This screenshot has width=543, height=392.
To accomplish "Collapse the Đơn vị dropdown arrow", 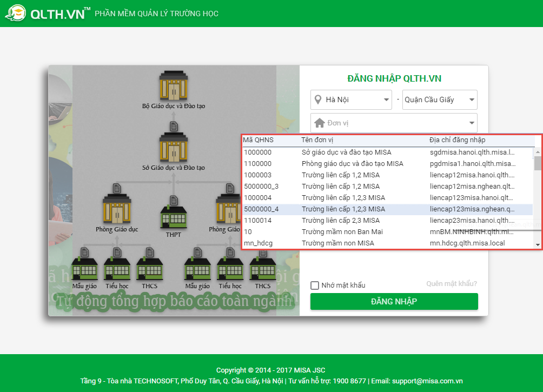I will (472, 123).
